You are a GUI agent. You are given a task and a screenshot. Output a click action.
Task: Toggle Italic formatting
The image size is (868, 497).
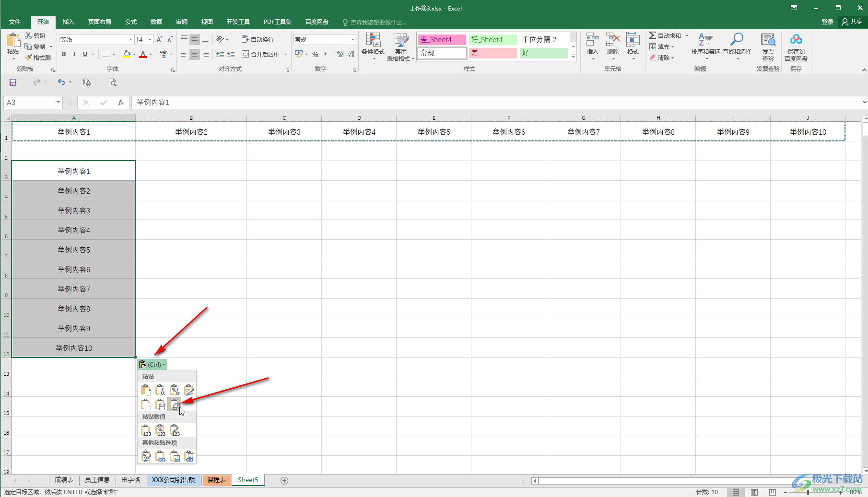click(74, 54)
